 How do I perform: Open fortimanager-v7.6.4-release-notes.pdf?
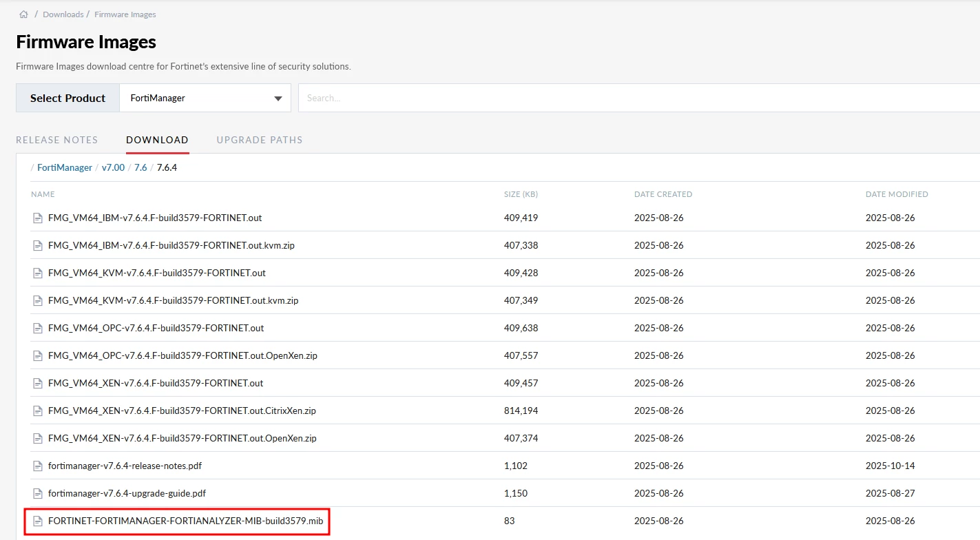(125, 466)
